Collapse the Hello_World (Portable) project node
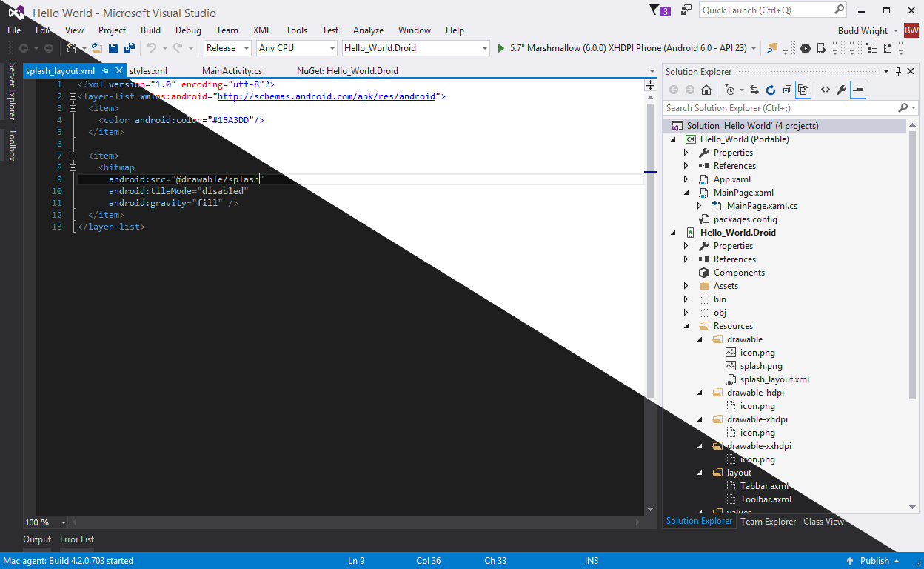The width and height of the screenshot is (924, 569). (673, 139)
